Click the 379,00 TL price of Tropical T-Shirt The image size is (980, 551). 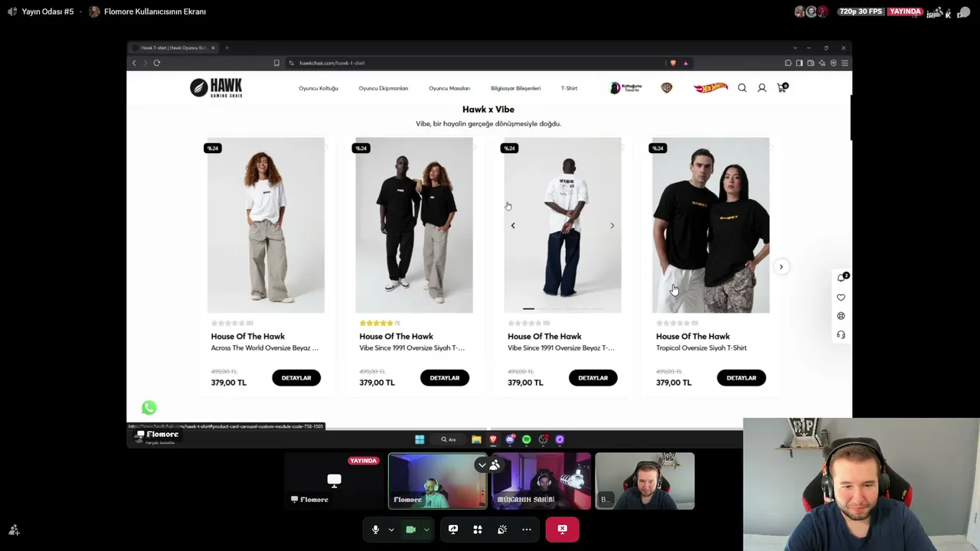point(674,383)
